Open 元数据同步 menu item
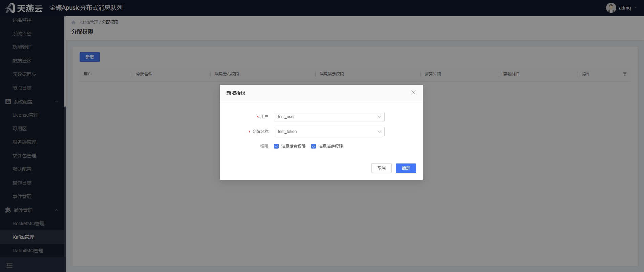Screen dimensions: 644x272 tap(24, 74)
